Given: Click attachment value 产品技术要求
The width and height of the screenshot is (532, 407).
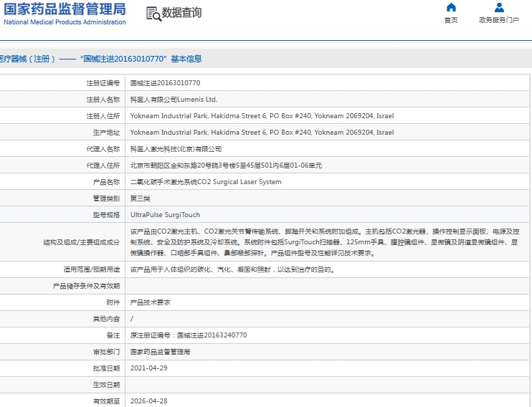Looking at the screenshot, I should [x=150, y=302].
